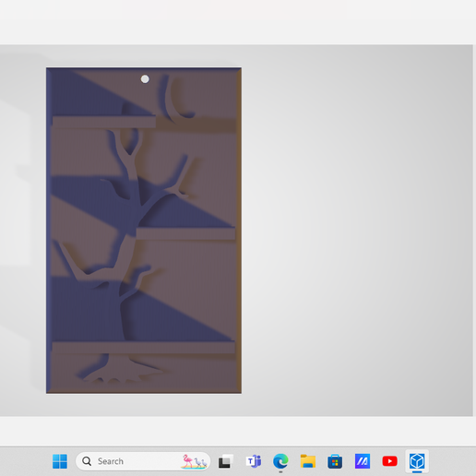Viewport: 476px width, 476px height.
Task: Click the upper left shelf bar
Action: click(104, 122)
